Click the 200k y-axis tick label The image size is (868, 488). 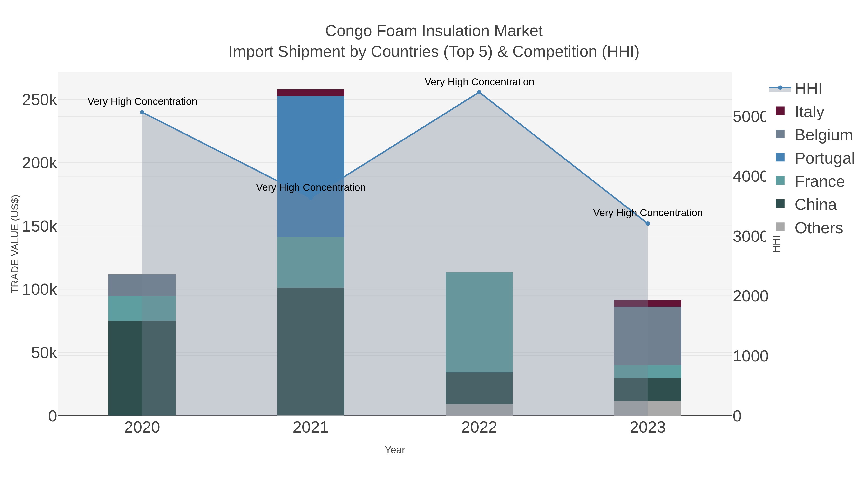pyautogui.click(x=40, y=163)
